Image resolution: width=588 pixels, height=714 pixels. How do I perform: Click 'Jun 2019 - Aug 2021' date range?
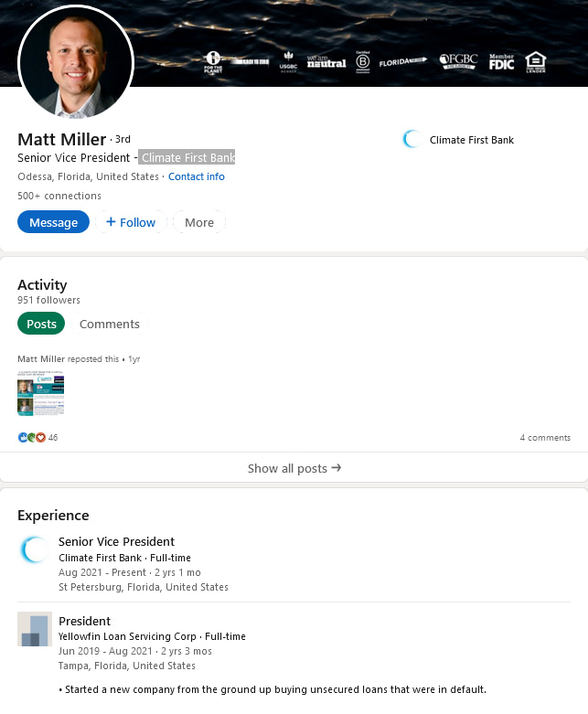pyautogui.click(x=105, y=651)
